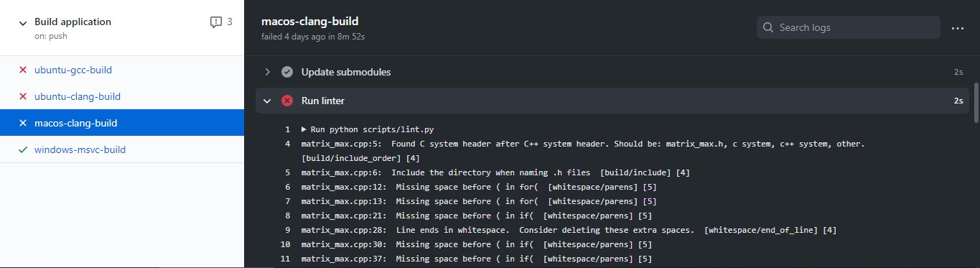Open the ubuntu-clang-build job

[x=78, y=96]
